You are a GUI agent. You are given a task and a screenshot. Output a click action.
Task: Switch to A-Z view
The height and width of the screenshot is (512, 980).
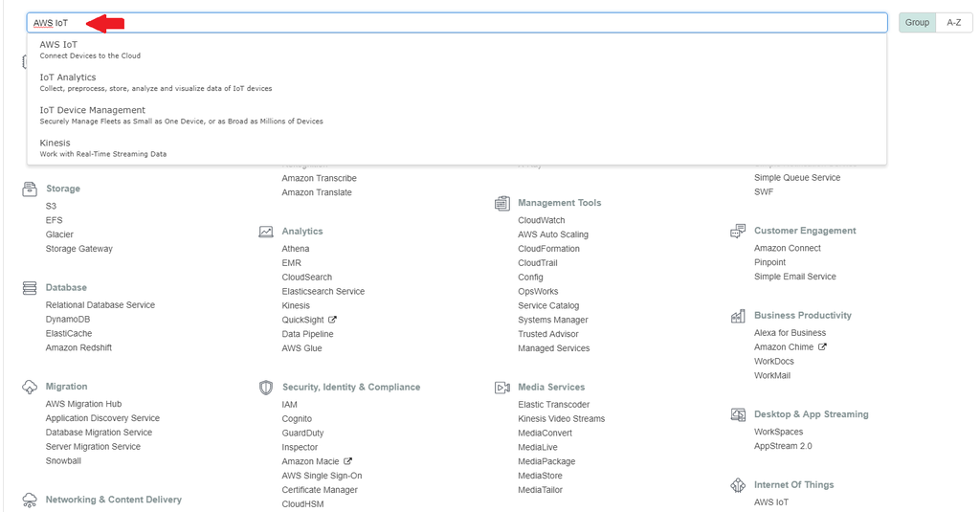[x=953, y=22]
